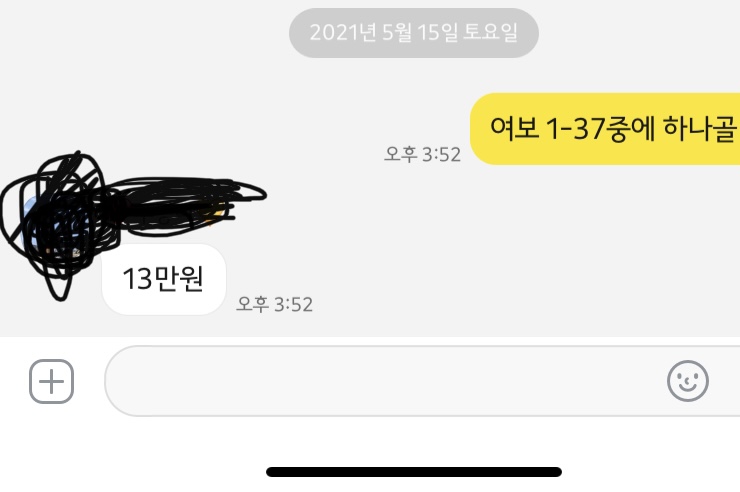Viewport: 740px width, 492px height.
Task: Tap the 2021년 5월 15일 토요일 date label
Action: (414, 33)
